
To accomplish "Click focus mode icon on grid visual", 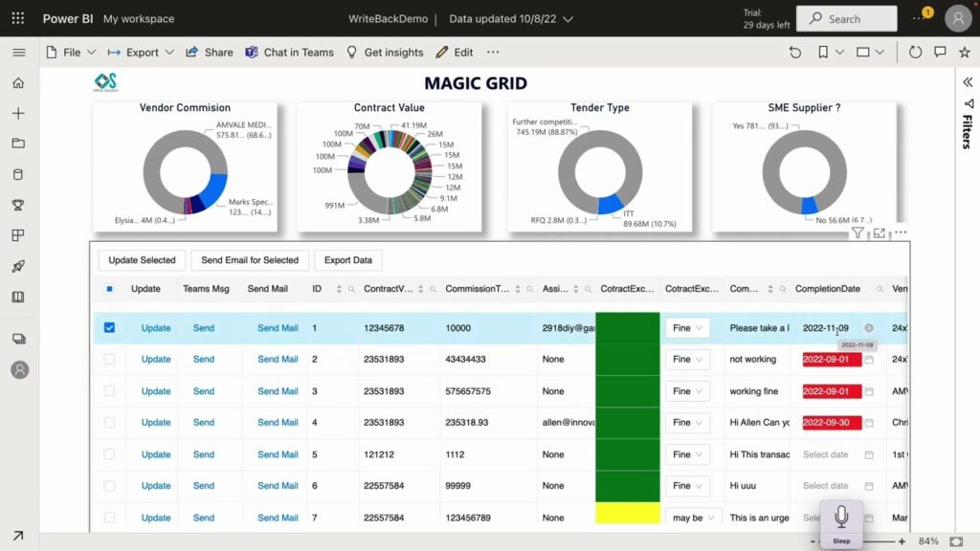I will (x=880, y=233).
